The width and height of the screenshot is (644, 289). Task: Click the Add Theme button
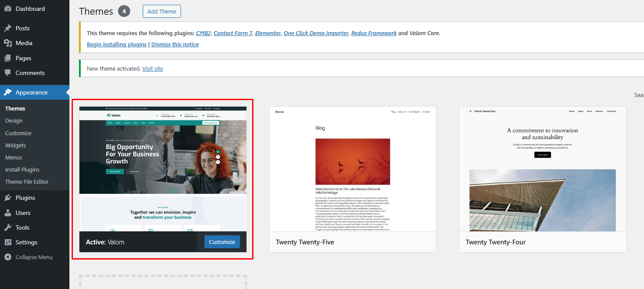click(161, 12)
